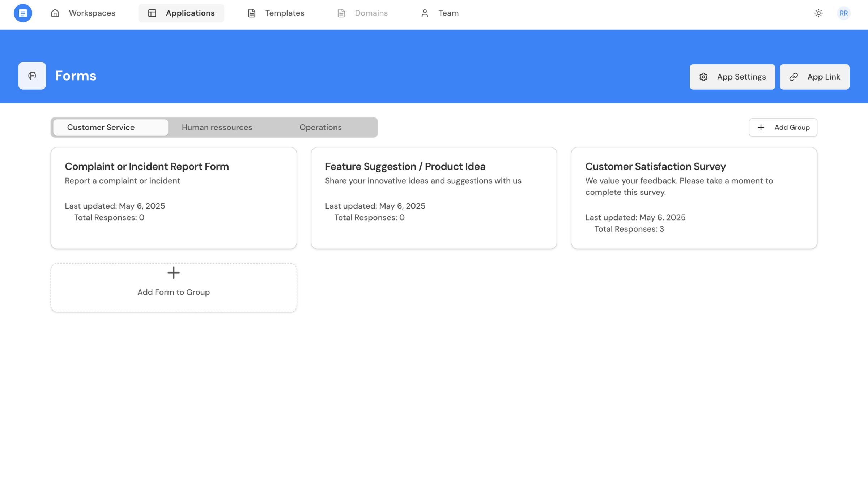Click the Domains page icon

click(x=341, y=13)
